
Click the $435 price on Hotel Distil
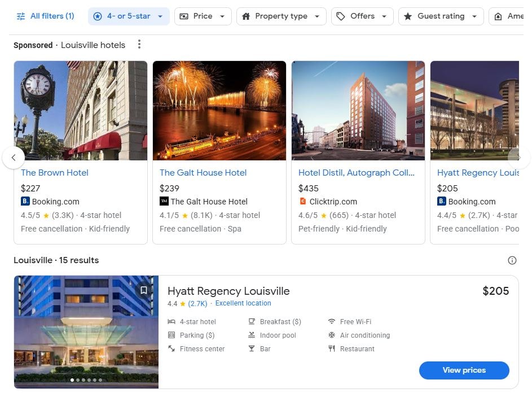[x=309, y=188]
